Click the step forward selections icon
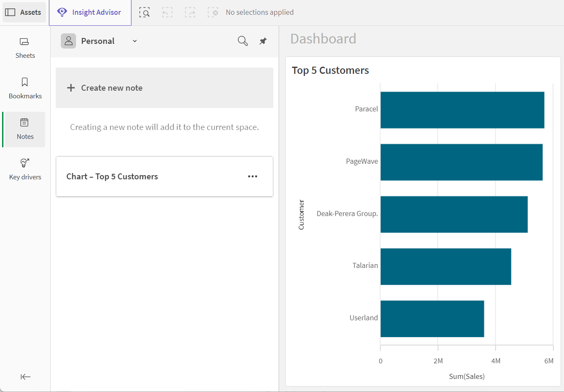Viewport: 564px width, 392px height. point(190,13)
